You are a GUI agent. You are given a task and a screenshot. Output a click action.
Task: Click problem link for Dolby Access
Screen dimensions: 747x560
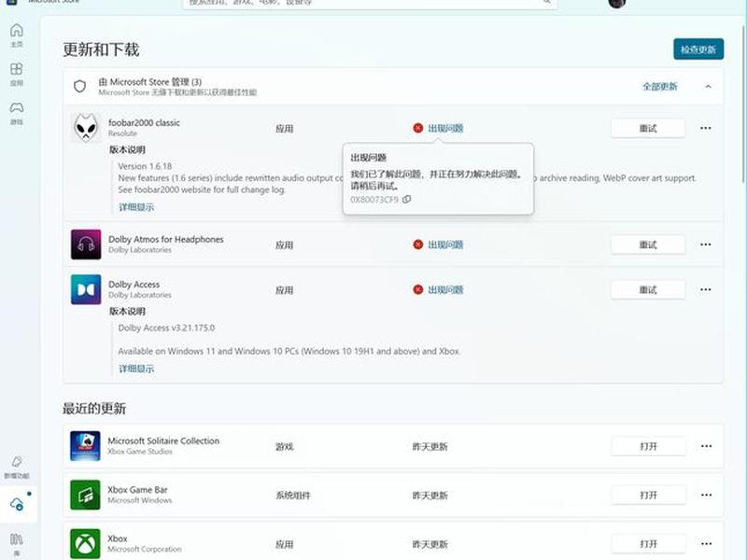[x=445, y=289]
